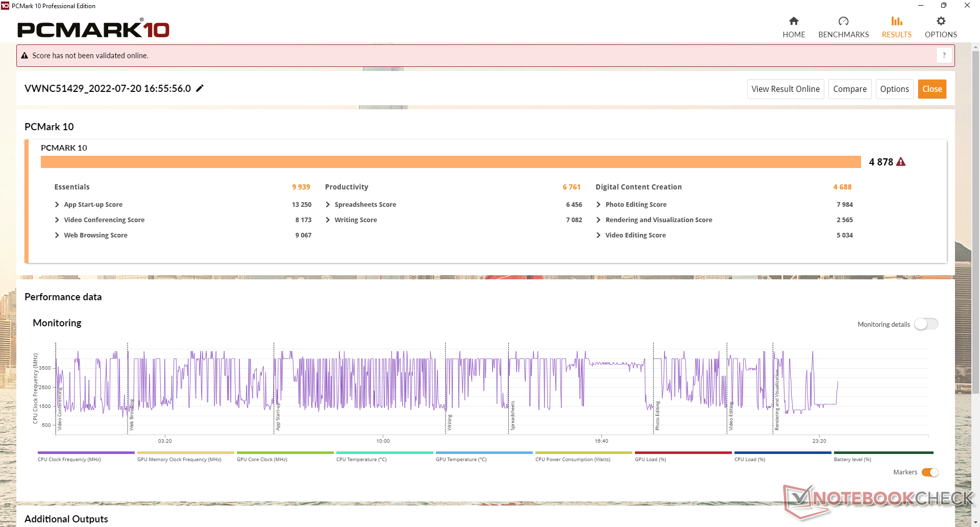
Task: Click the CPU Temperature legend swatch
Action: (x=384, y=452)
